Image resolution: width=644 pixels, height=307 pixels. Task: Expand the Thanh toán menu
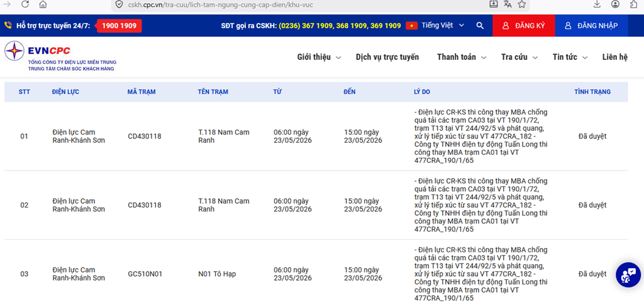coord(462,57)
